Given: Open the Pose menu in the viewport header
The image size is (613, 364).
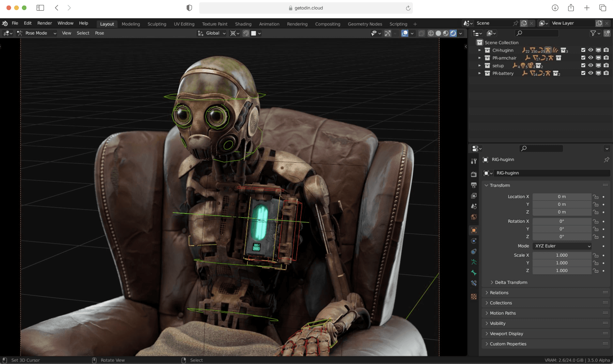Looking at the screenshot, I should pos(99,33).
